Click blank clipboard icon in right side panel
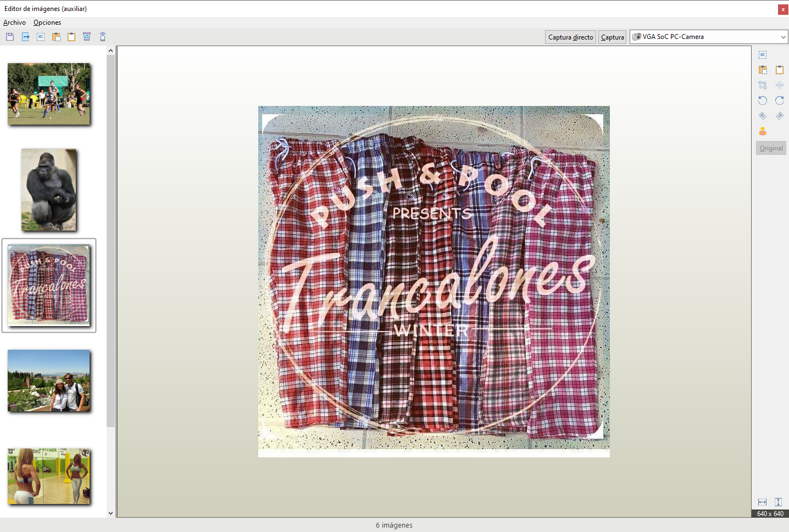This screenshot has width=789, height=532. [779, 70]
